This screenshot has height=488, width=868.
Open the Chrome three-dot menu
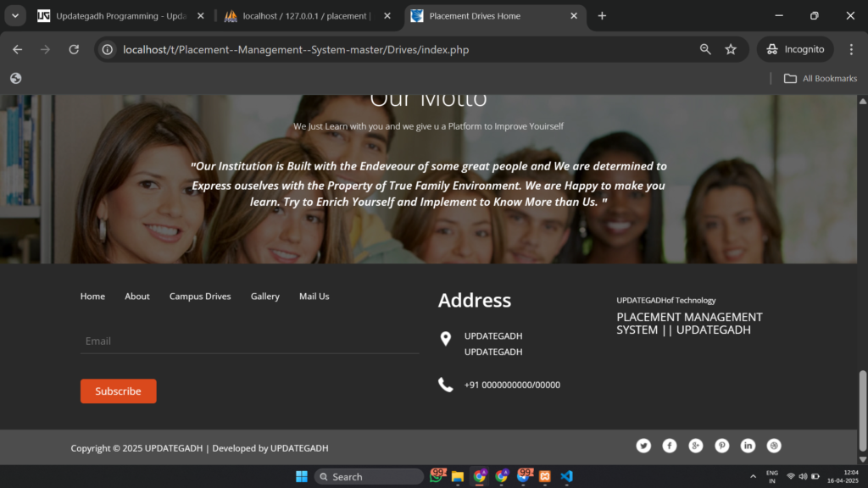(x=852, y=49)
